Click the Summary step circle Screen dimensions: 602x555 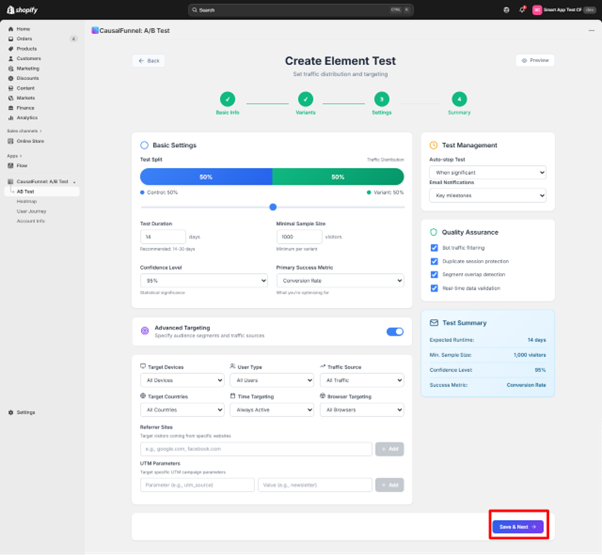(x=459, y=99)
